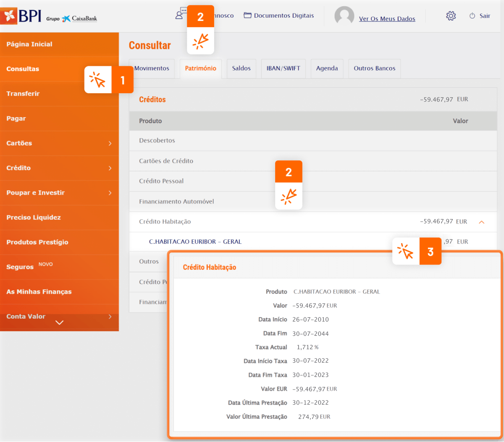Go to Página Inicial in sidebar

point(59,44)
